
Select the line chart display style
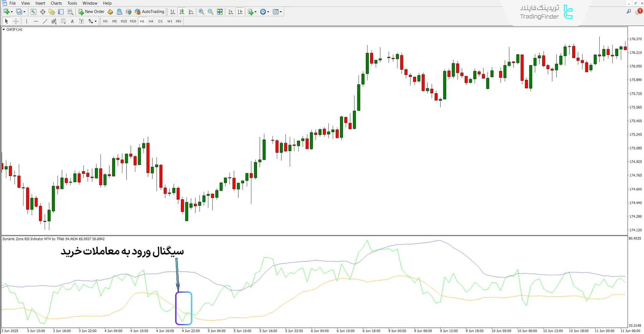click(191, 12)
